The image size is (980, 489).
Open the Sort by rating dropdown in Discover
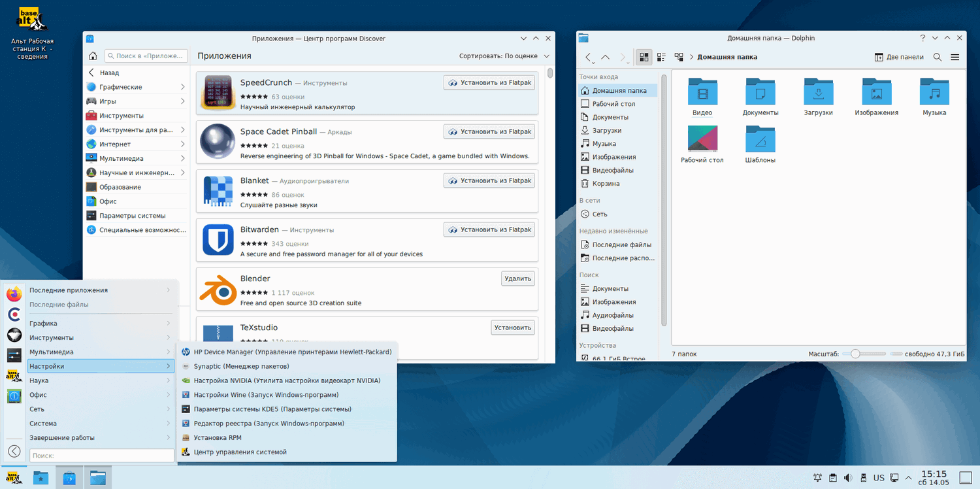pos(504,56)
